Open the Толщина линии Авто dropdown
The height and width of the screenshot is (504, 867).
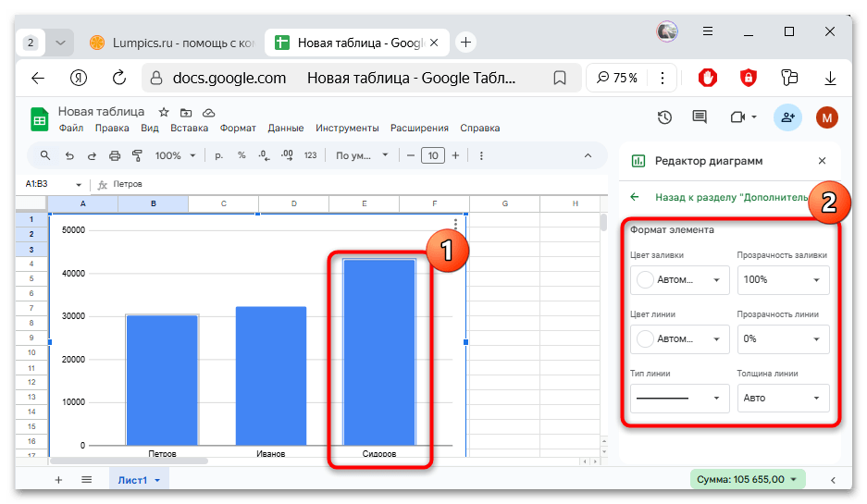coord(783,399)
